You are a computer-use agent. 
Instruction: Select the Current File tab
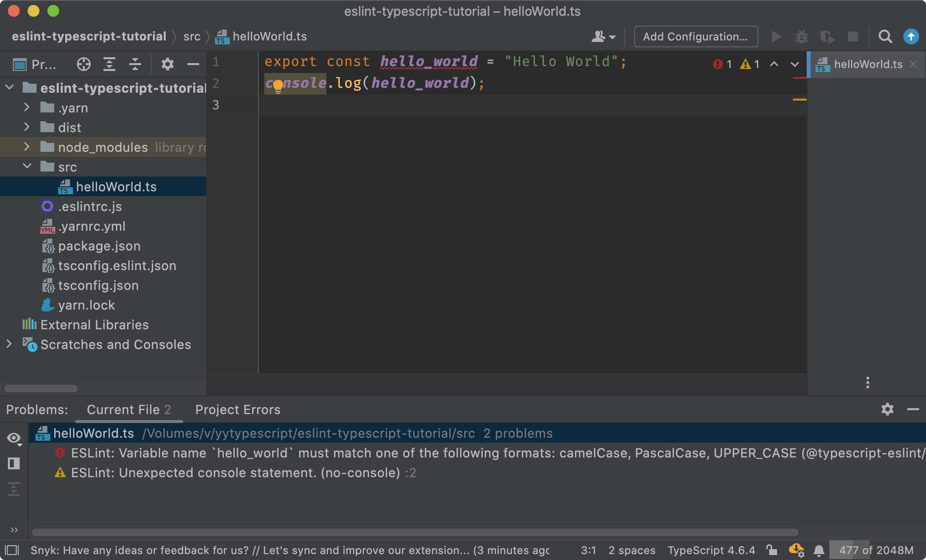click(128, 410)
